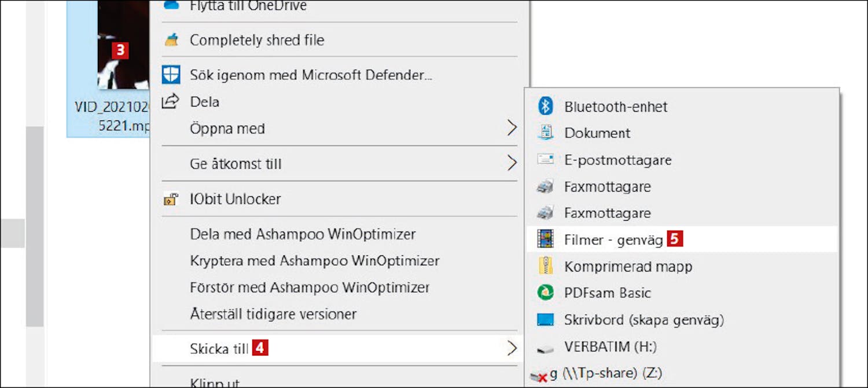Click the first Faxmottagare printer icon
868x388 pixels.
[x=545, y=186]
